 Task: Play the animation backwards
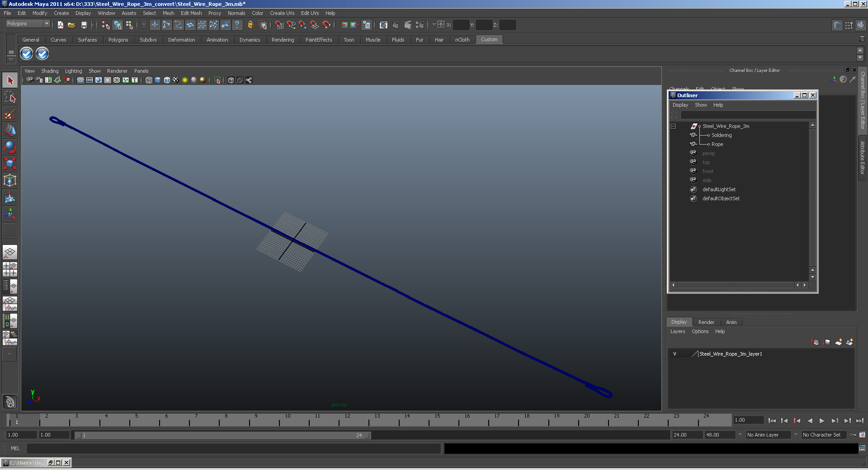pyautogui.click(x=810, y=421)
